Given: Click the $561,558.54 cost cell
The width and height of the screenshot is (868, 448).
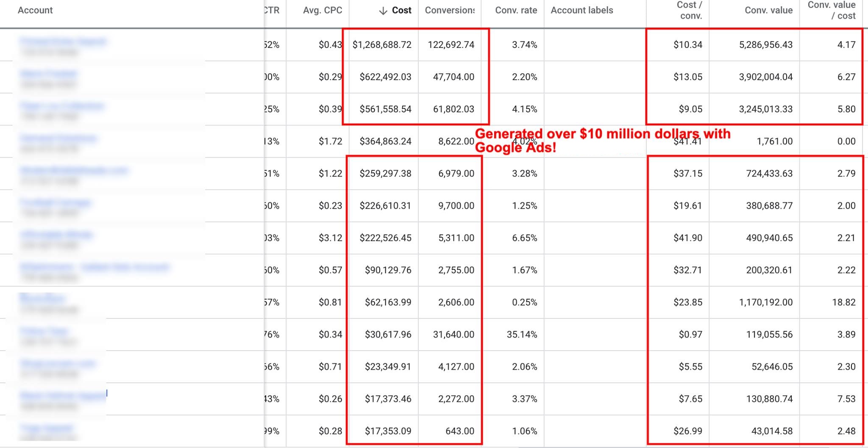Looking at the screenshot, I should coord(385,109).
